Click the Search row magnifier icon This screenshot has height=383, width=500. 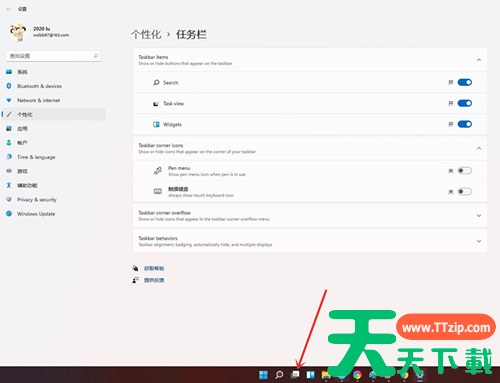(156, 82)
